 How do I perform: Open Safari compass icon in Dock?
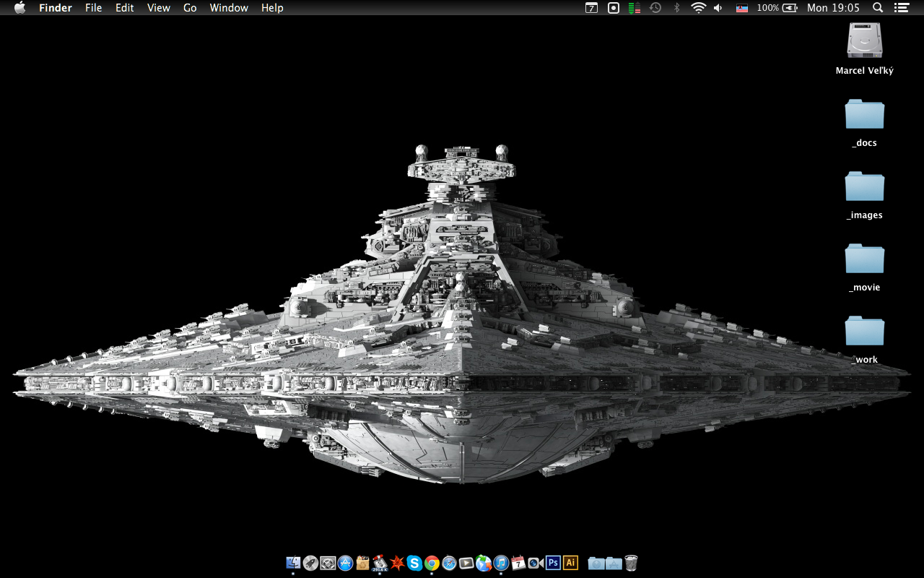(x=449, y=563)
